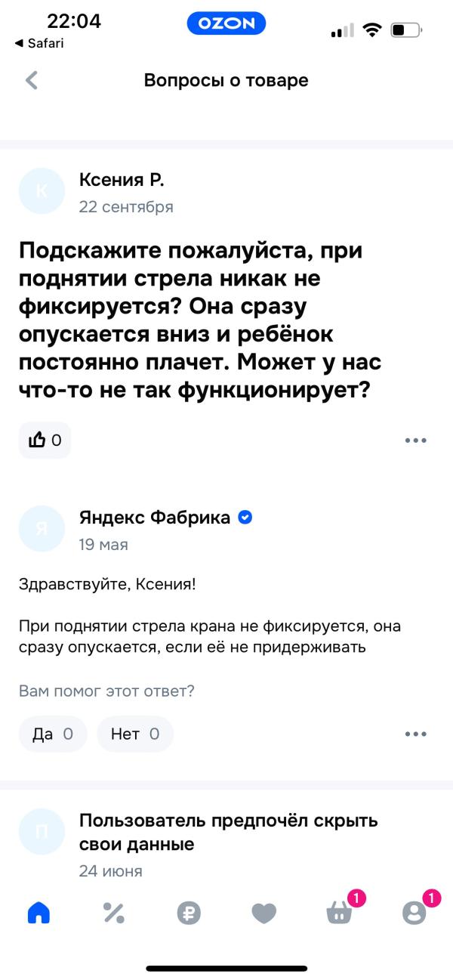Tap the OZON logo badge
The height and width of the screenshot is (980, 453).
226,24
